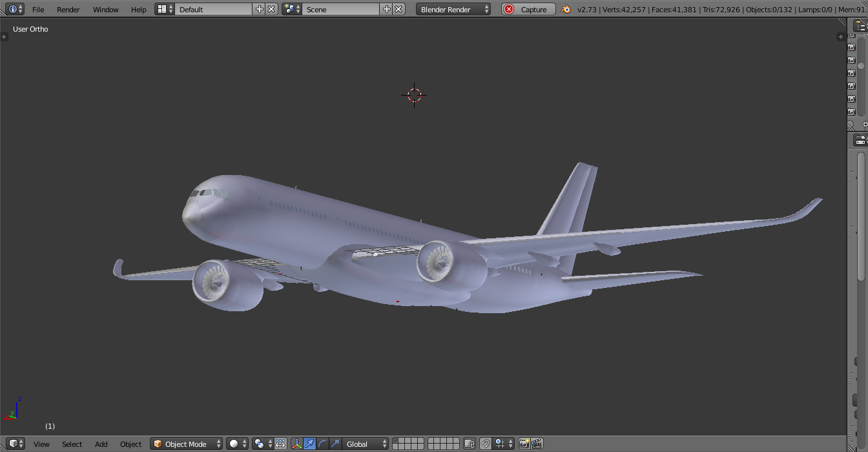Add a new screen layout

coord(259,9)
